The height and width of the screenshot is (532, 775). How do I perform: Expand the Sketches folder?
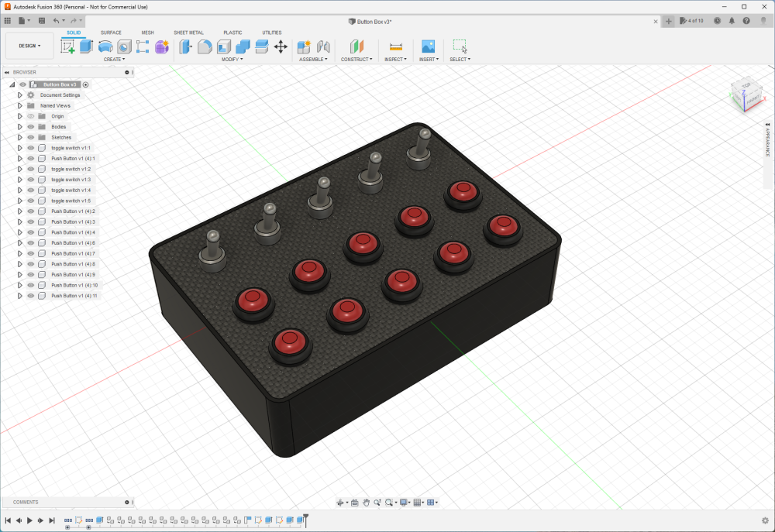point(20,137)
